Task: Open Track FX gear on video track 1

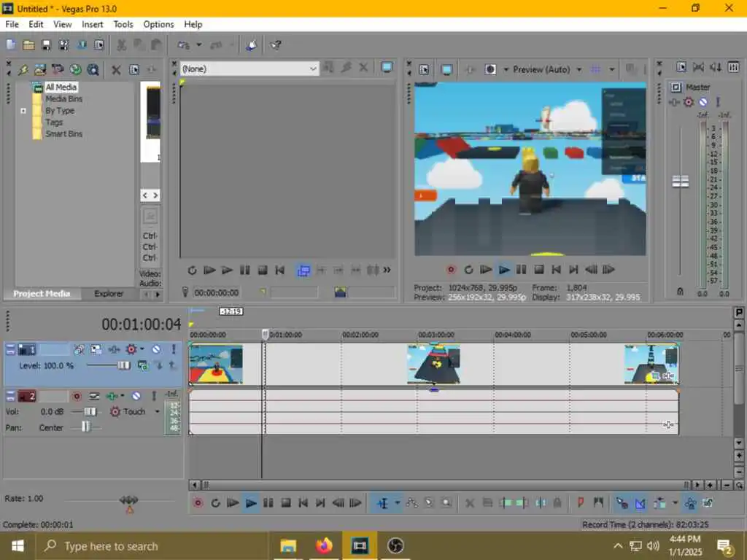Action: [131, 349]
